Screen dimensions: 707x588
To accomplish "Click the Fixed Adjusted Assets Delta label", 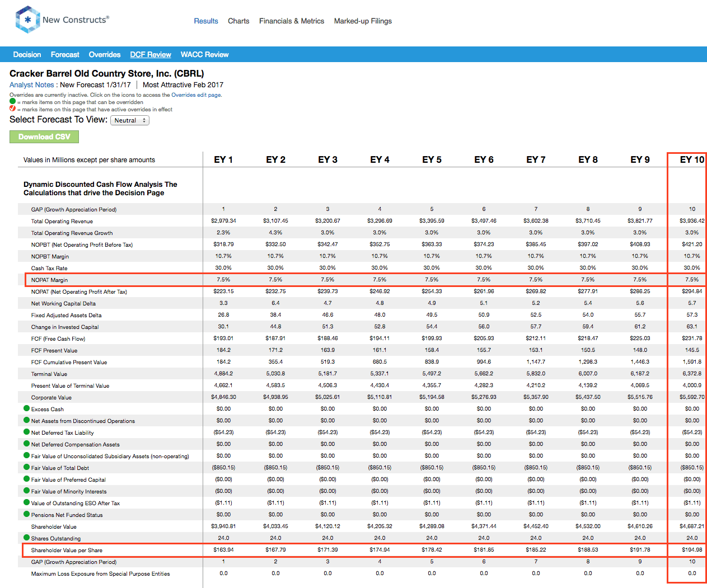I will coord(67,316).
